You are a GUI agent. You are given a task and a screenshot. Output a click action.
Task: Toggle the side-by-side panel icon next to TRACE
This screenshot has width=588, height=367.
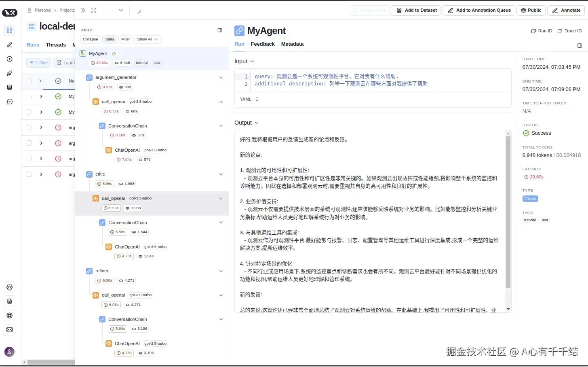tap(219, 30)
